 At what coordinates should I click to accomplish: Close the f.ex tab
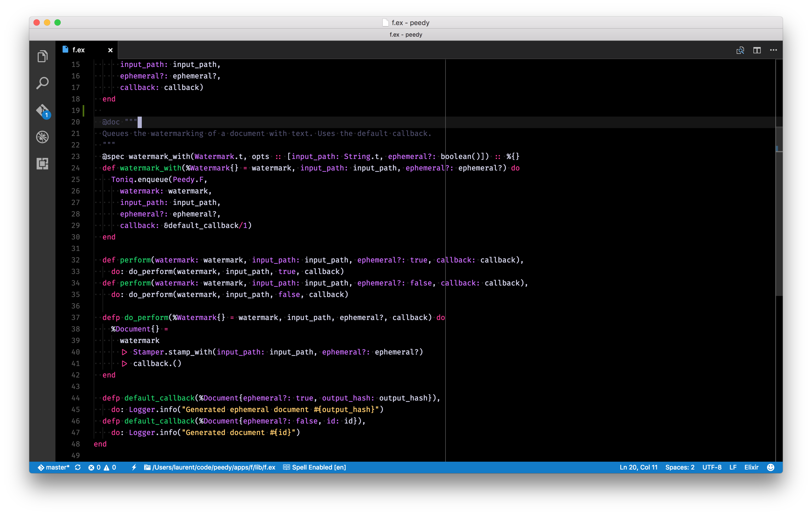(x=110, y=50)
